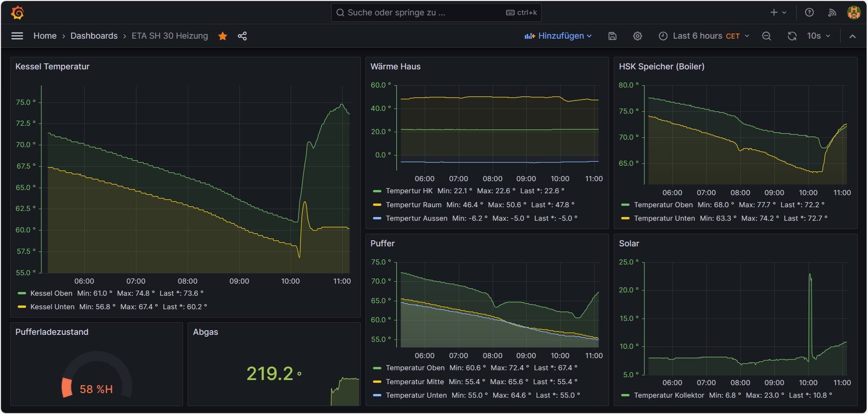Toggle the Kessel Oben legend series

pos(51,293)
